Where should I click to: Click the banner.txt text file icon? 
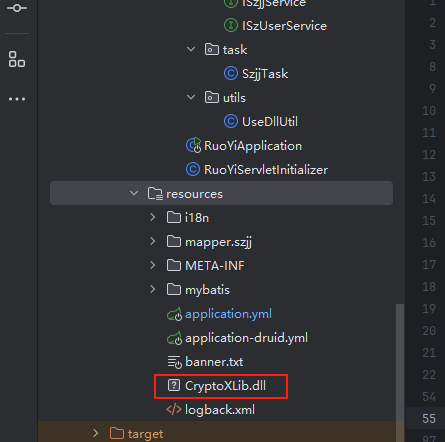(x=174, y=362)
